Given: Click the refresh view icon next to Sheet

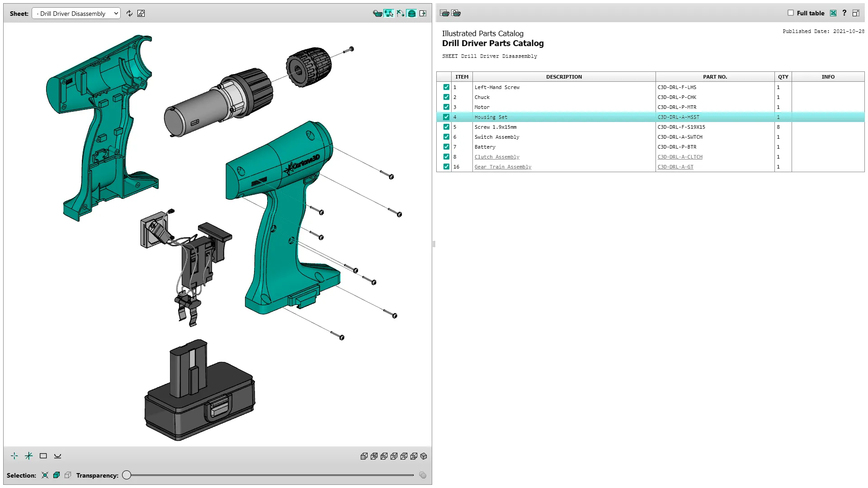Looking at the screenshot, I should [x=130, y=14].
